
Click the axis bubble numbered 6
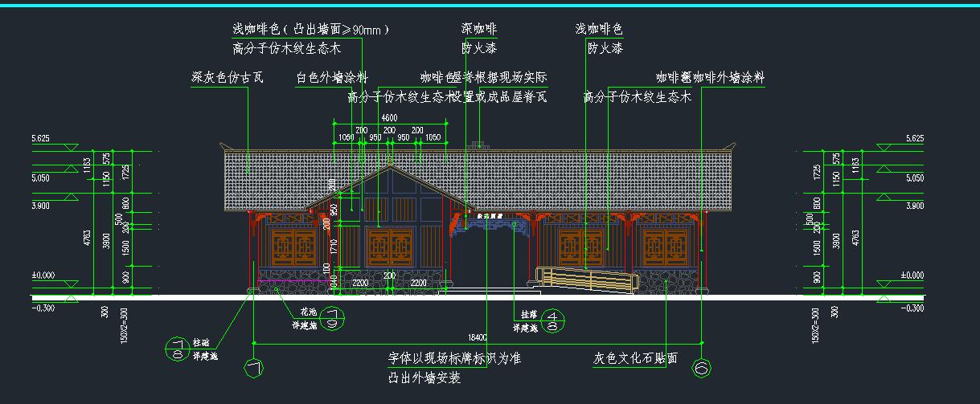(x=701, y=368)
